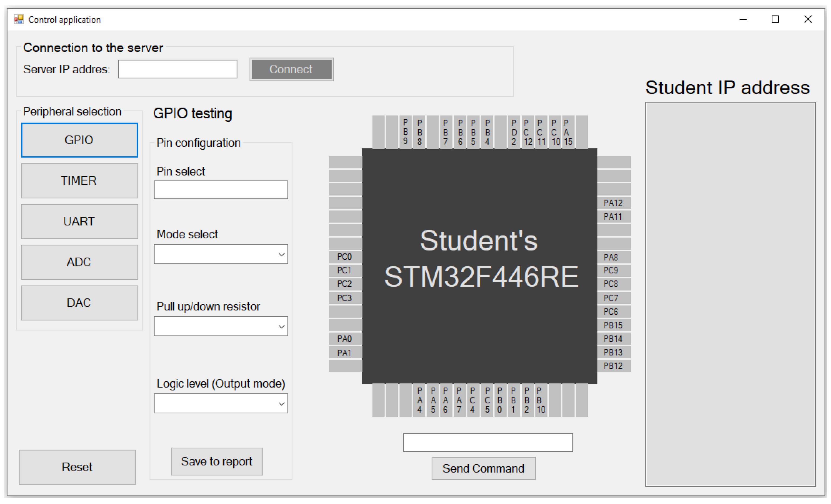This screenshot has height=504, width=831.
Task: Select the PA0 pin on left side
Action: [x=345, y=339]
